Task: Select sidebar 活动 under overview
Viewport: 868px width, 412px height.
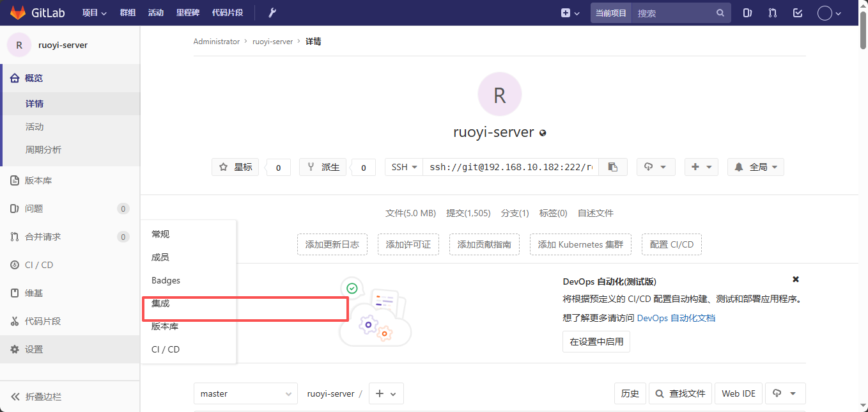Action: [70, 127]
